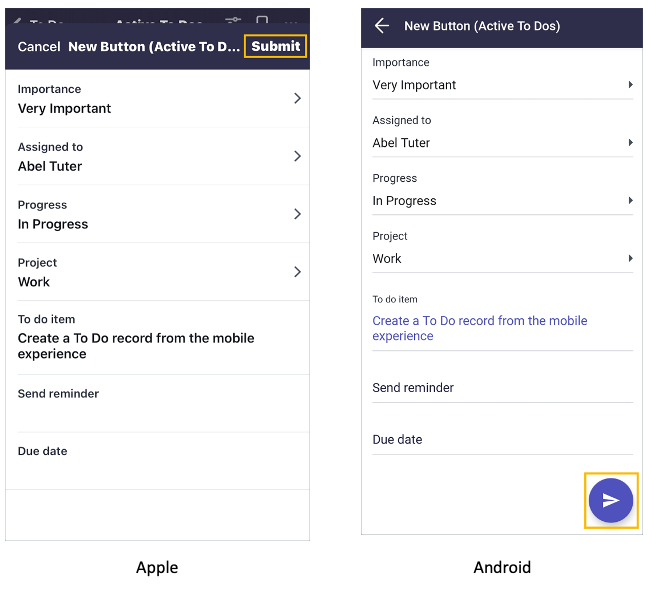Expand Progress dropdown arrow on Android
648x589 pixels.
click(630, 201)
